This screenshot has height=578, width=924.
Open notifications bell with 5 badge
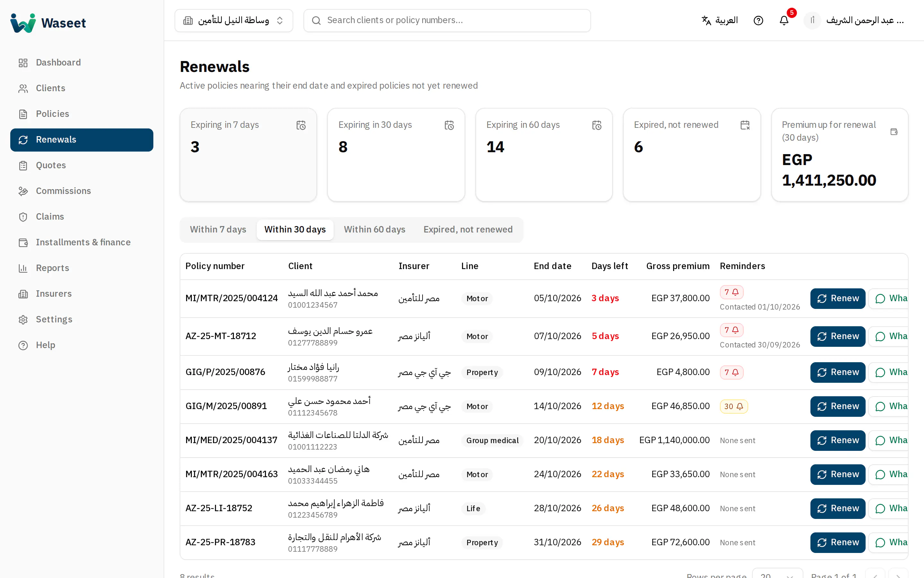pyautogui.click(x=784, y=20)
